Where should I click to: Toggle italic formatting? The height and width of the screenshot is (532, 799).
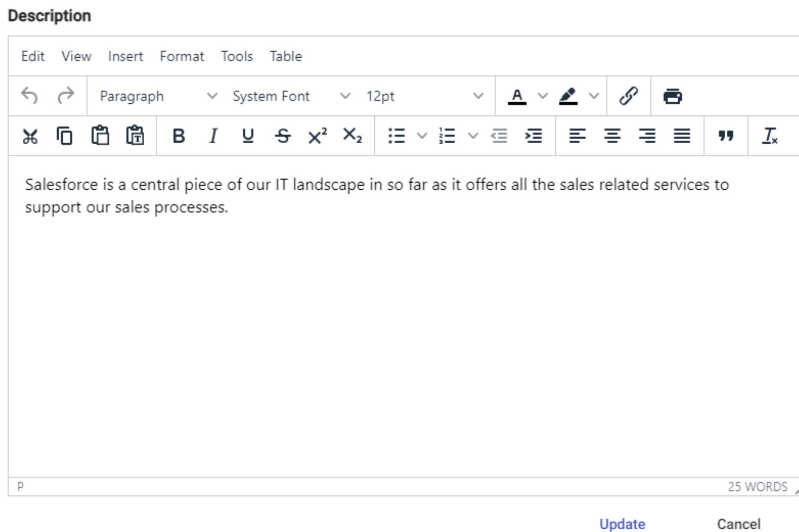point(213,136)
